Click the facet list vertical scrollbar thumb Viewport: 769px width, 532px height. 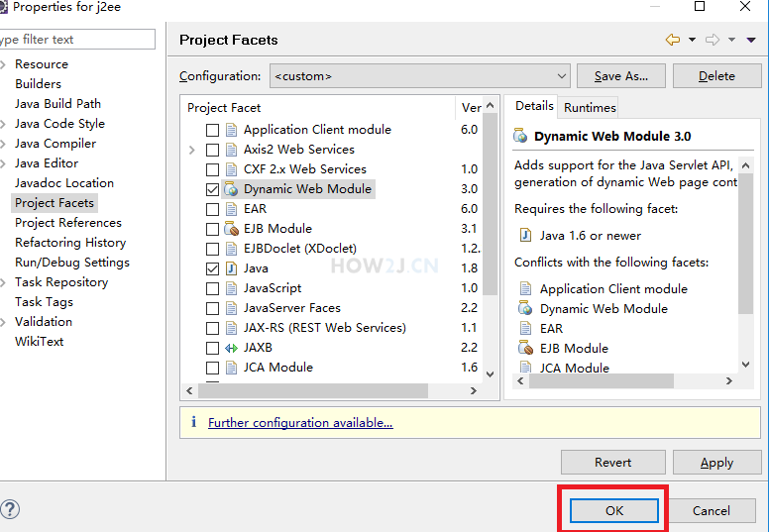pos(490,204)
